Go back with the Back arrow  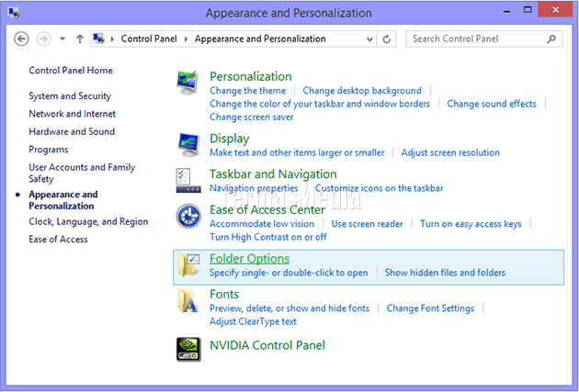[x=21, y=39]
